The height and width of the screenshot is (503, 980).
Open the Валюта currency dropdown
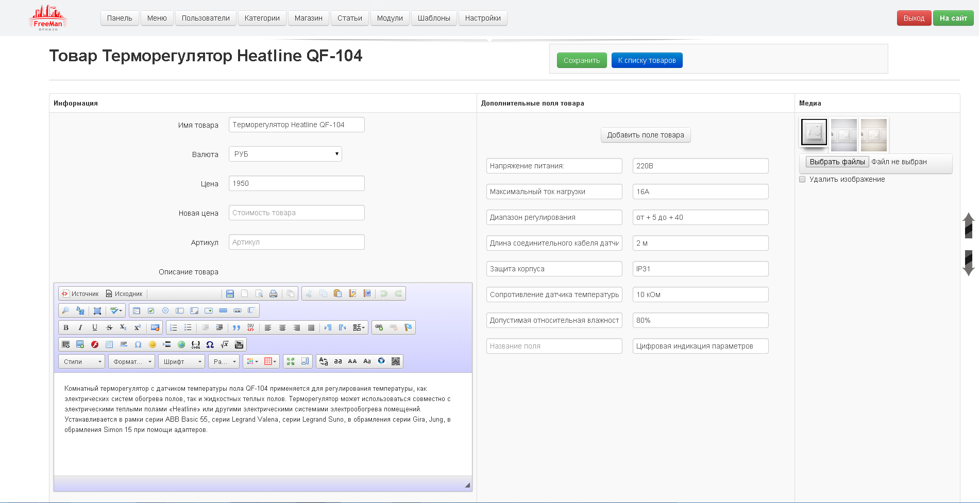tap(285, 154)
